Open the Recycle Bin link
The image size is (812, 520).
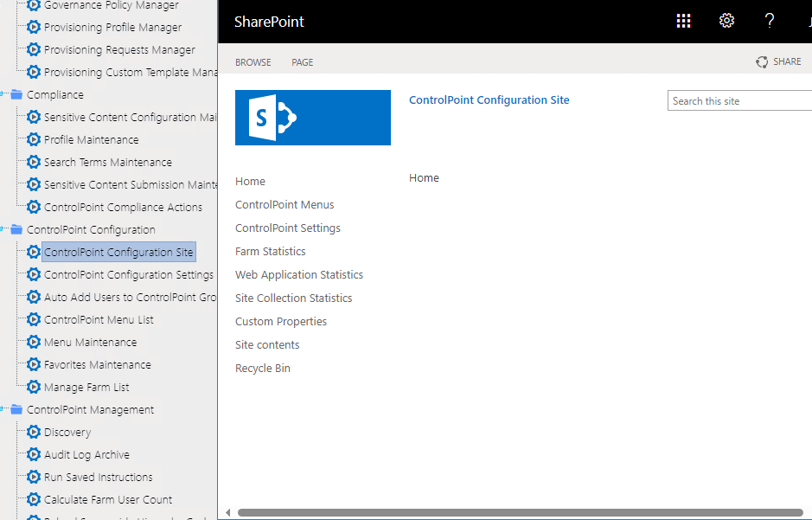262,368
